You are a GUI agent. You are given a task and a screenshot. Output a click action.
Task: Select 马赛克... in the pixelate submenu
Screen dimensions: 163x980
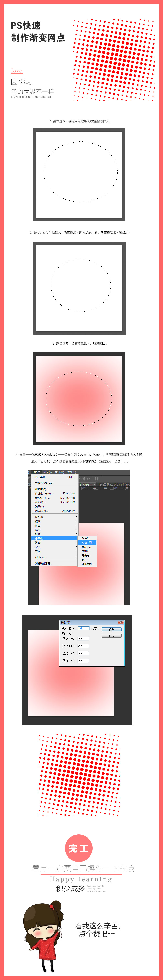tap(87, 555)
